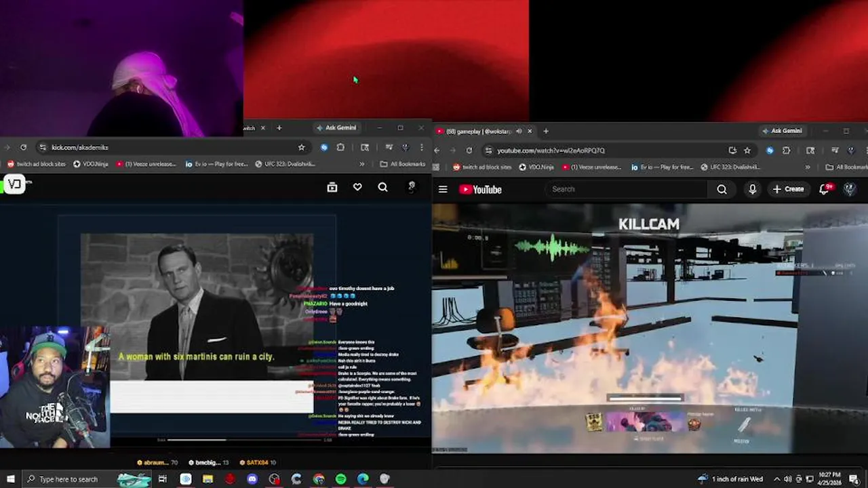Click YouTube magnifier search button
868x488 pixels.
722,190
